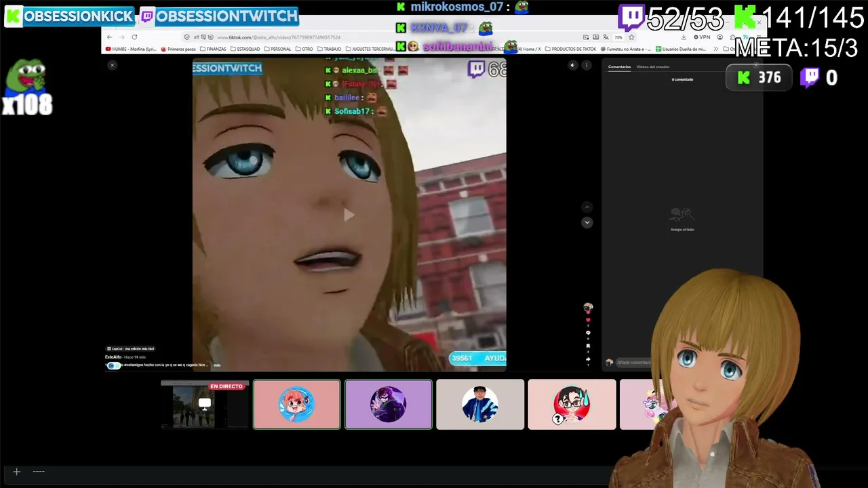This screenshot has height=488, width=868.
Task: Open the HUMBE - Morfina bookmark
Action: pyautogui.click(x=132, y=49)
